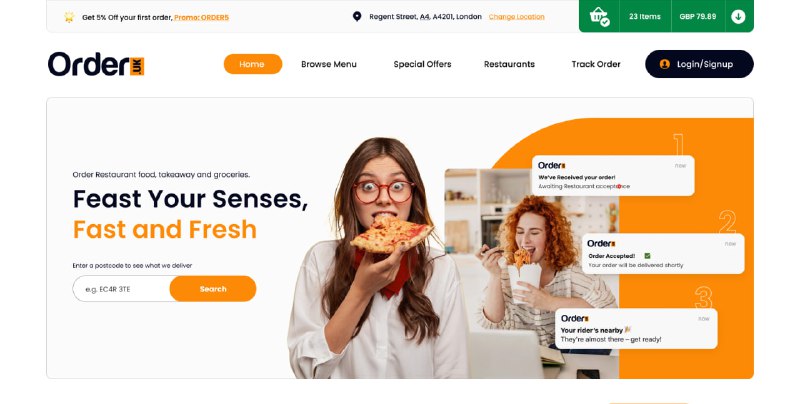Focus the postcode input field
800x404 pixels.
click(x=121, y=289)
